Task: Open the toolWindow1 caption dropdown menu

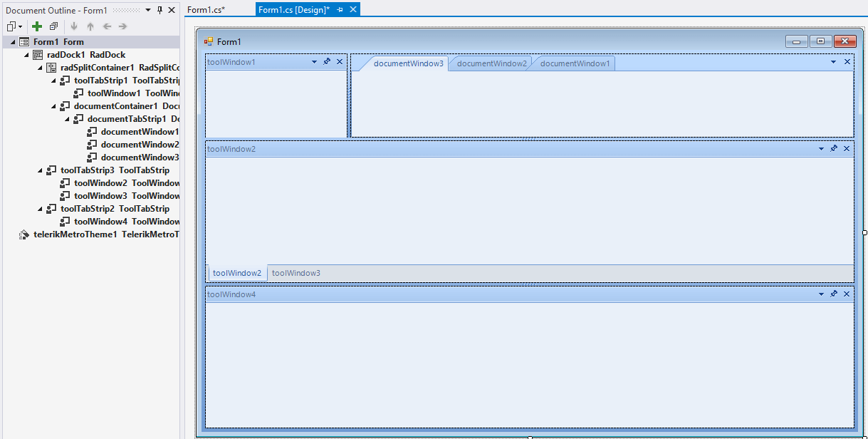Action: pyautogui.click(x=313, y=61)
